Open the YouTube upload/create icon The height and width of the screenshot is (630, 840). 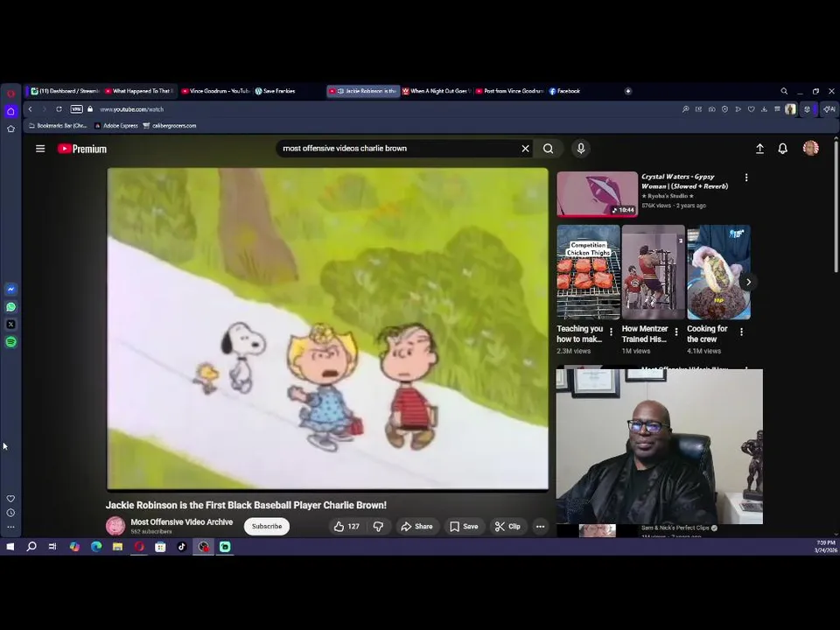pyautogui.click(x=759, y=149)
